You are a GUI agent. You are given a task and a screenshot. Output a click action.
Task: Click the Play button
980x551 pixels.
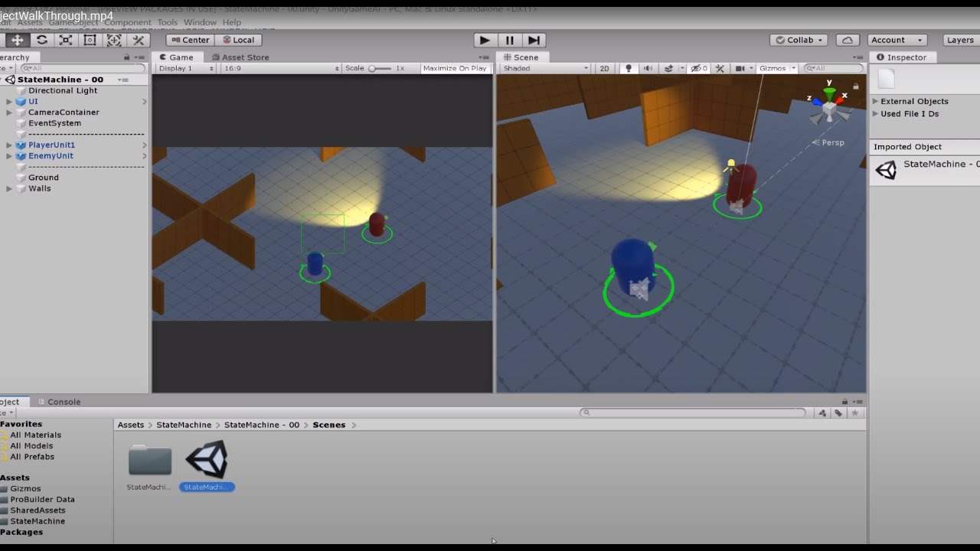click(484, 40)
